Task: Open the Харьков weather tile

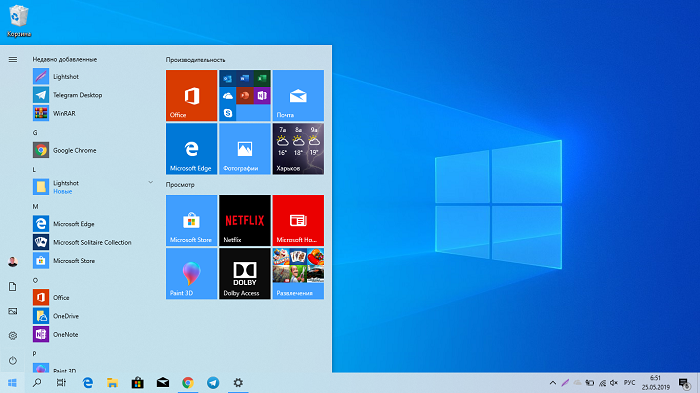Action: 298,149
